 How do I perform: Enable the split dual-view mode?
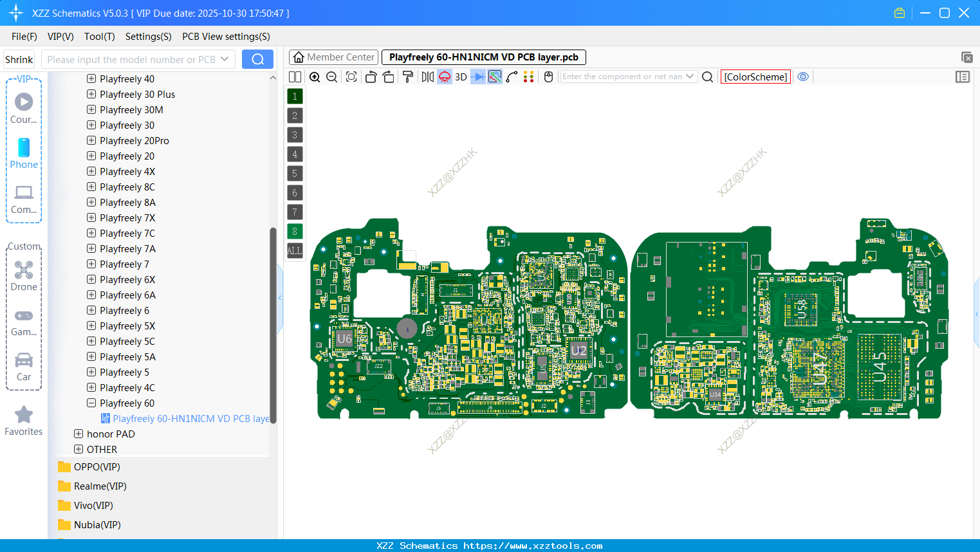click(295, 77)
